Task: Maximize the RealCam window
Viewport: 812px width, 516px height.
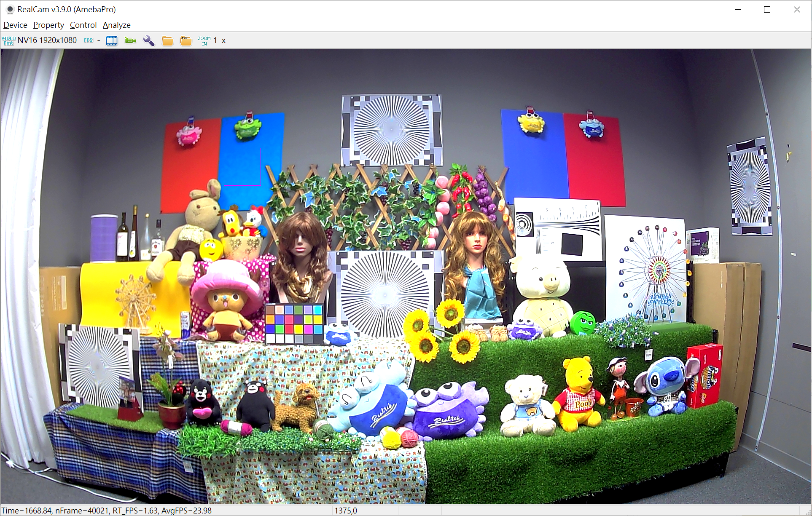Action: click(767, 9)
